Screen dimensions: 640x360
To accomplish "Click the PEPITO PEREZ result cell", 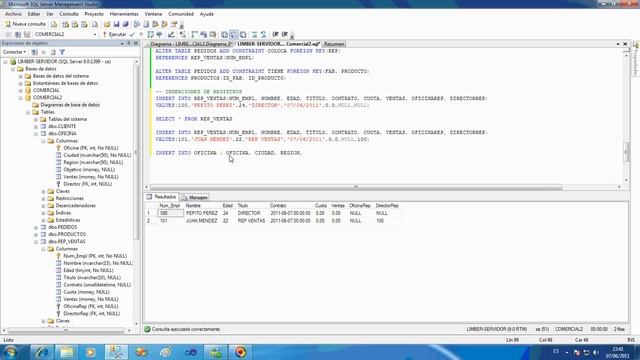I will 202,213.
